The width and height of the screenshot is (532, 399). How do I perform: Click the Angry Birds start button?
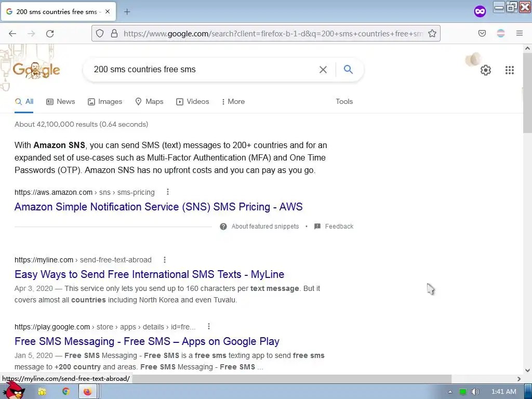pos(14,390)
